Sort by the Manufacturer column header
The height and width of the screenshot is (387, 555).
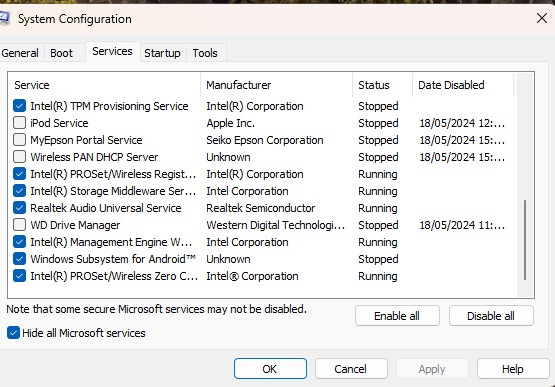point(276,85)
